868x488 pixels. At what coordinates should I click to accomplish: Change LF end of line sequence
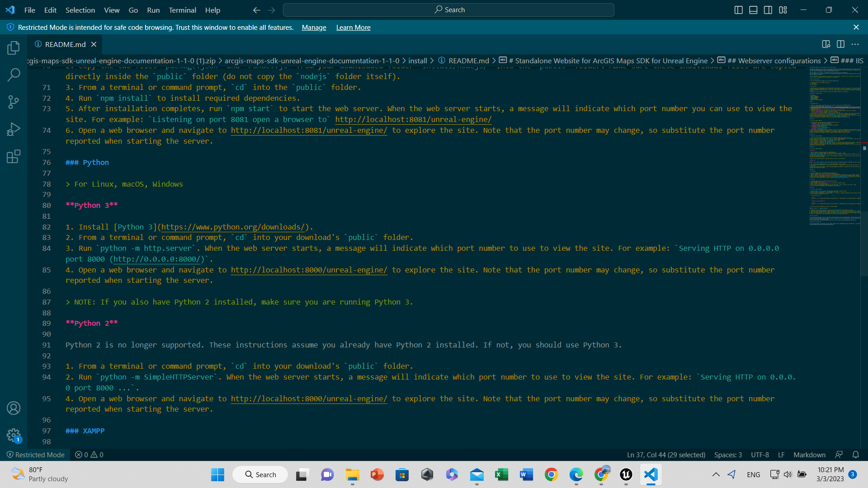pyautogui.click(x=781, y=455)
